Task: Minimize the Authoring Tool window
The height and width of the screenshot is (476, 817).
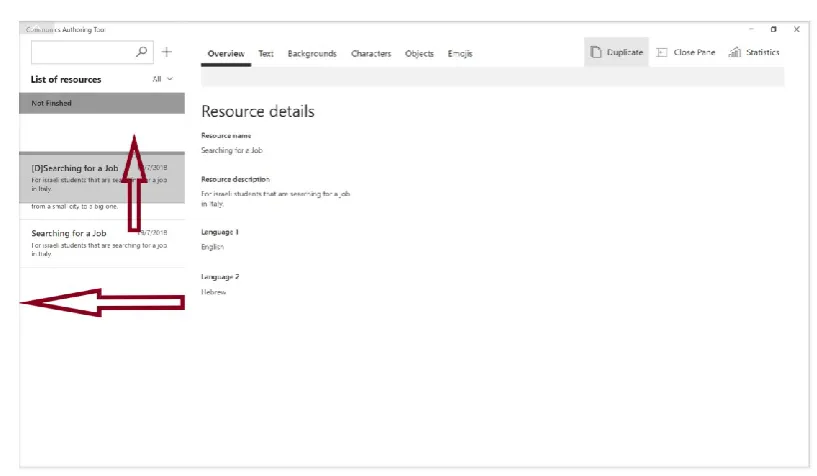Action: pos(751,29)
